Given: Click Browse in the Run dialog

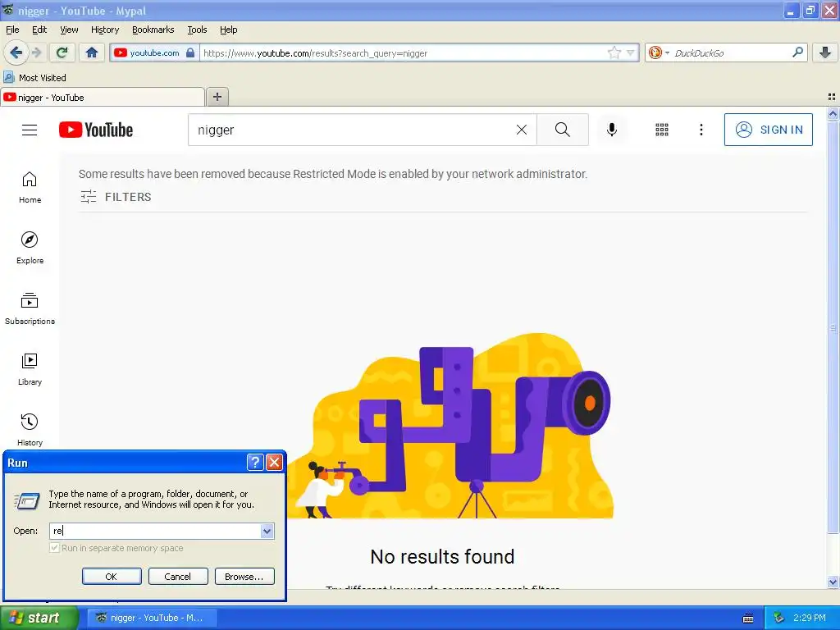Looking at the screenshot, I should pos(244,577).
